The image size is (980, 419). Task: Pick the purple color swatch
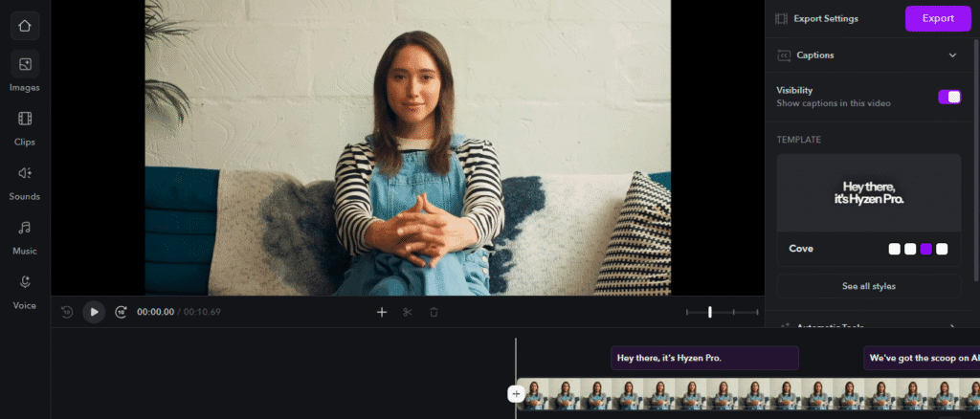point(926,249)
